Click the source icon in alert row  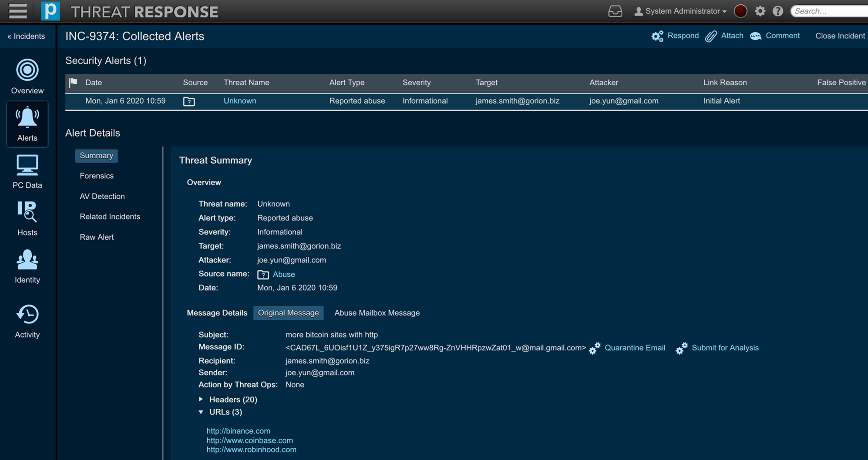(x=189, y=101)
